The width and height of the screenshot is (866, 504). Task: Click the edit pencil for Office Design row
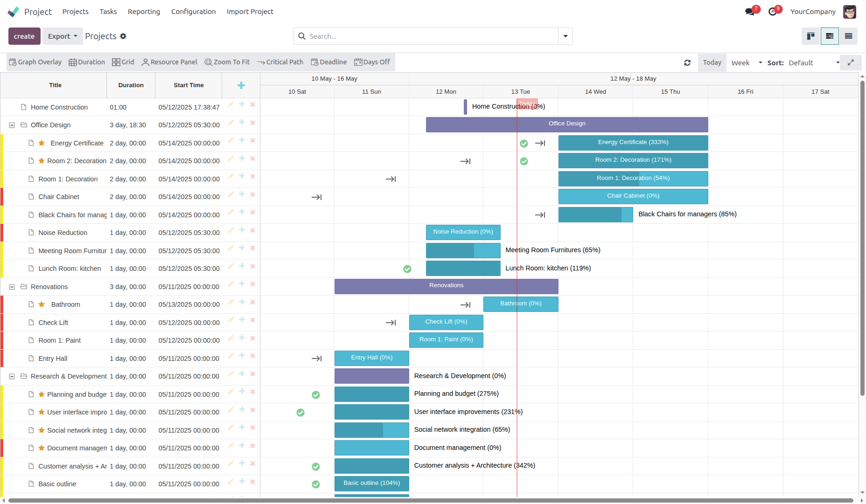click(x=230, y=123)
